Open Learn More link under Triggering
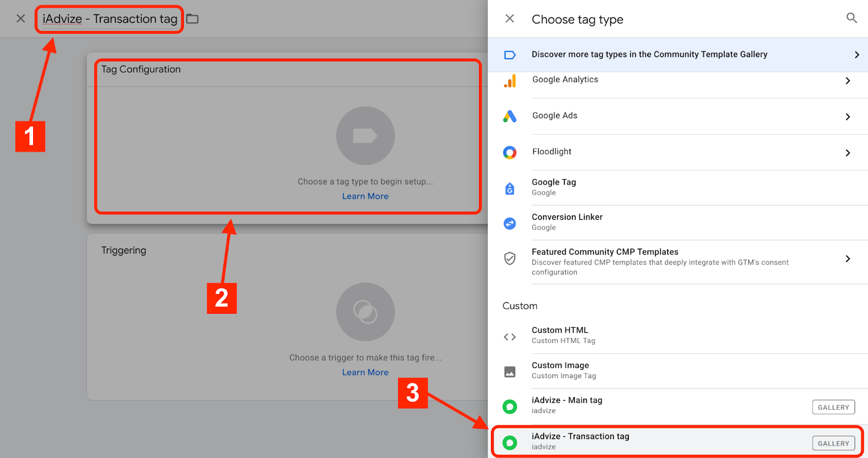 click(x=365, y=372)
